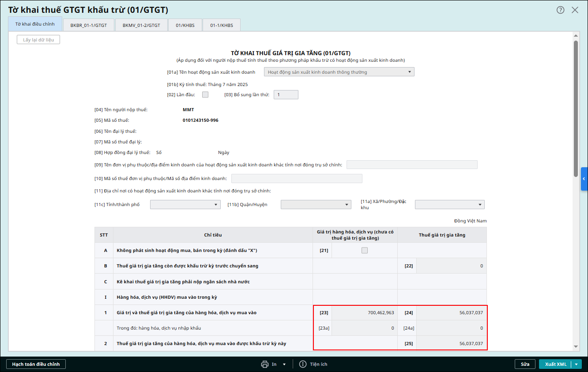Open the Xã/Phường/Đặc khu dropdown
Screen dimensions: 588x372
(x=449, y=204)
